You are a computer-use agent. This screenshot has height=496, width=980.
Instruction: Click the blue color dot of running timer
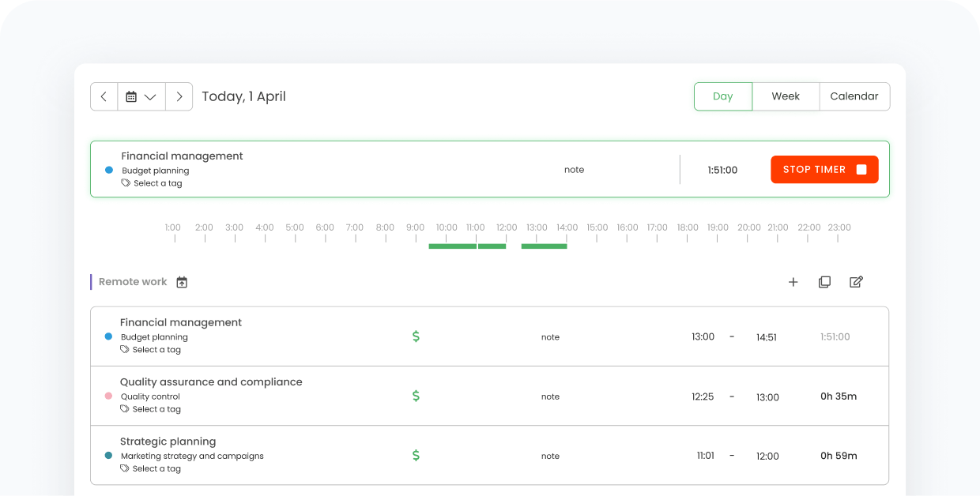tap(109, 170)
